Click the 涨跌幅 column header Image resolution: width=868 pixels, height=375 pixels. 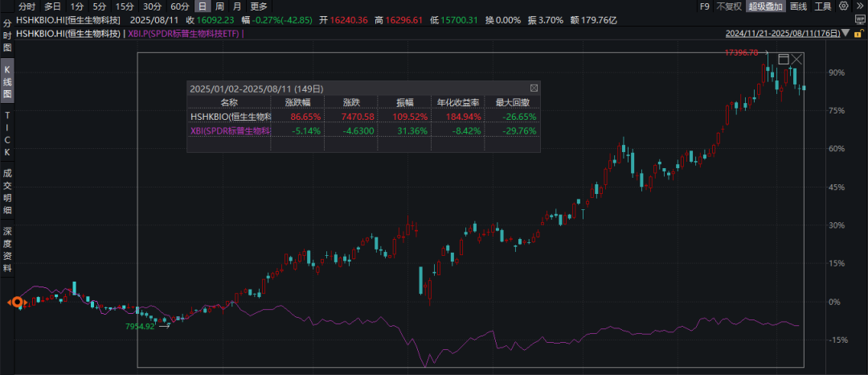click(x=298, y=102)
